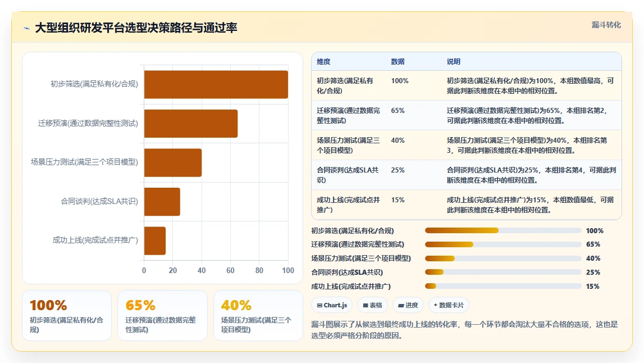The width and height of the screenshot is (644, 363).
Task: Click the 40% stat card for 场景压力测试
Action: 258,315
